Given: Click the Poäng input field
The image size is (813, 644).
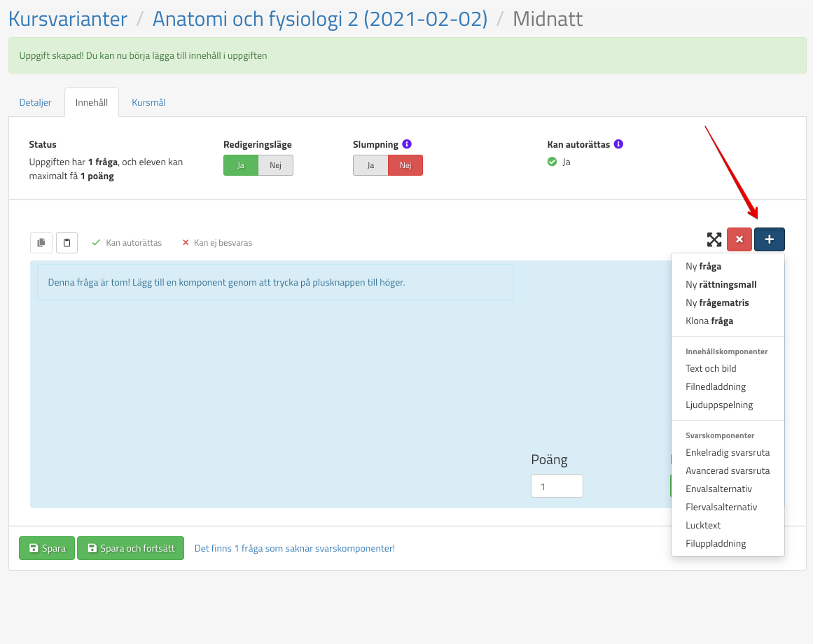Looking at the screenshot, I should click(557, 486).
